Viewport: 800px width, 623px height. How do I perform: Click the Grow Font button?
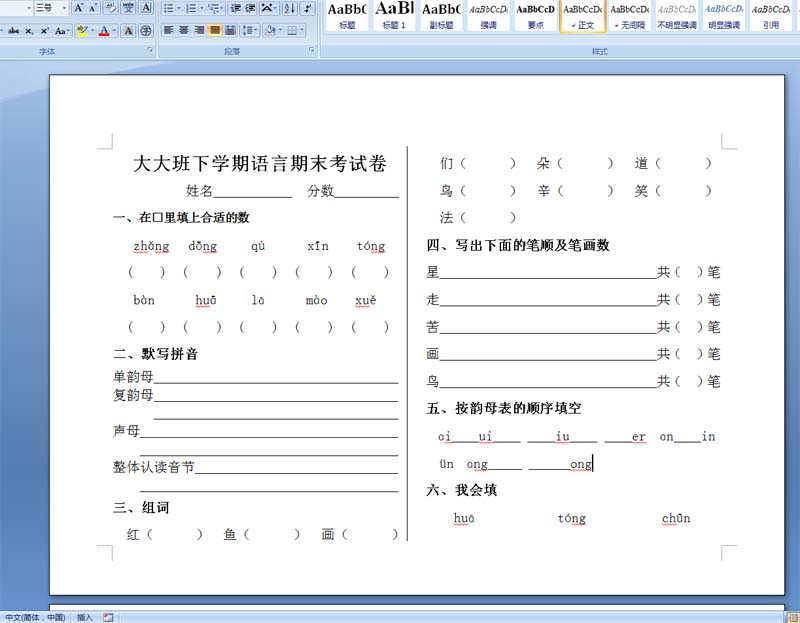point(78,8)
